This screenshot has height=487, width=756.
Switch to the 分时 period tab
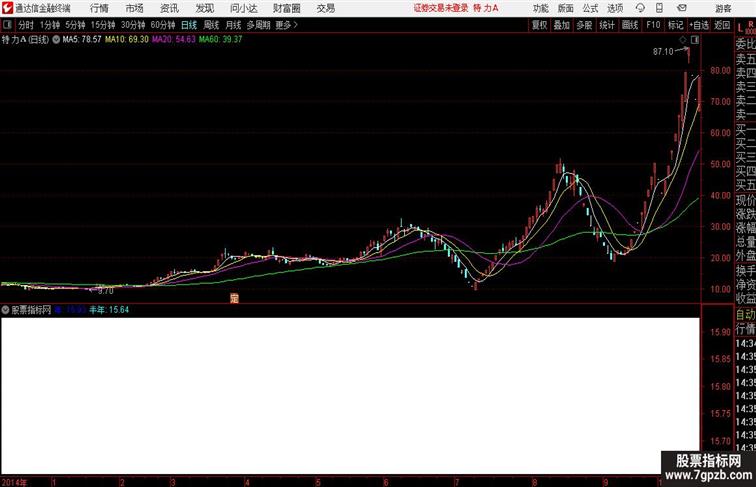point(26,25)
